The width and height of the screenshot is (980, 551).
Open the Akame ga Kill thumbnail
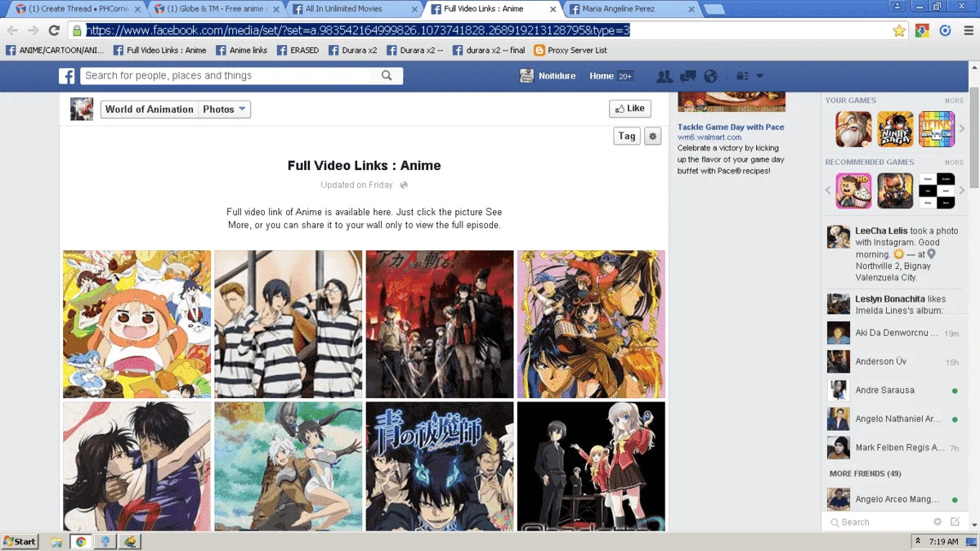(440, 324)
